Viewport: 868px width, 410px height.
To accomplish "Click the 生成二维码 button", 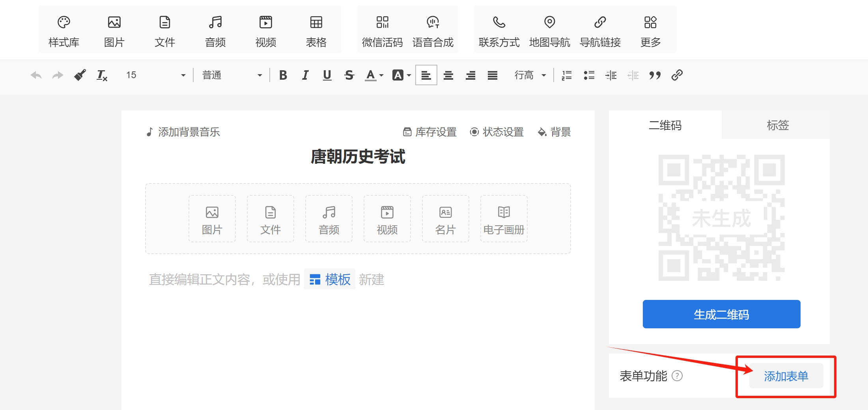I will (721, 314).
